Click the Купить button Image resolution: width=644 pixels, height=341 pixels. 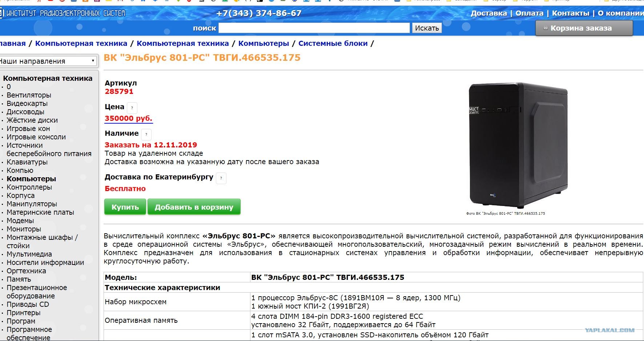pos(125,207)
